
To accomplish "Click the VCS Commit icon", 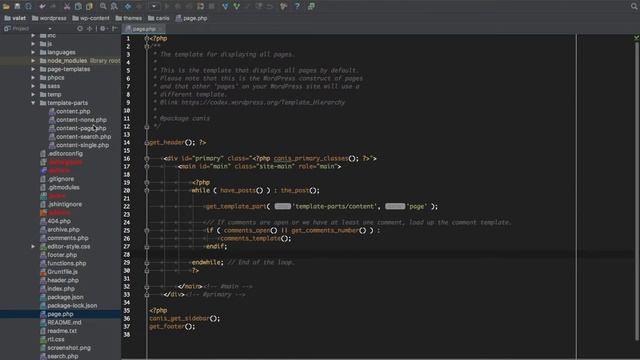I will (237, 6).
